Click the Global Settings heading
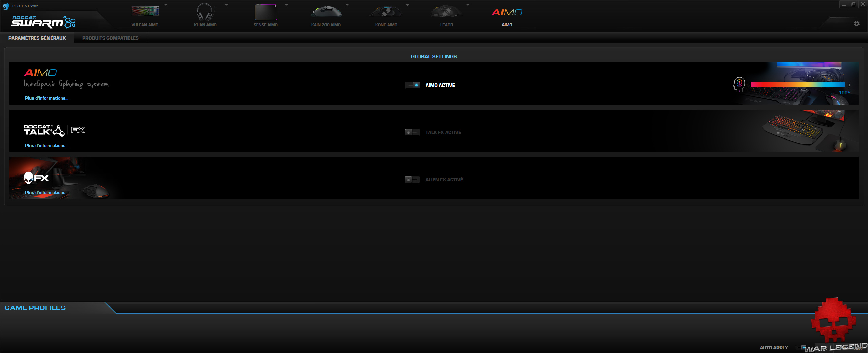Screen dimensions: 868x353 434,57
